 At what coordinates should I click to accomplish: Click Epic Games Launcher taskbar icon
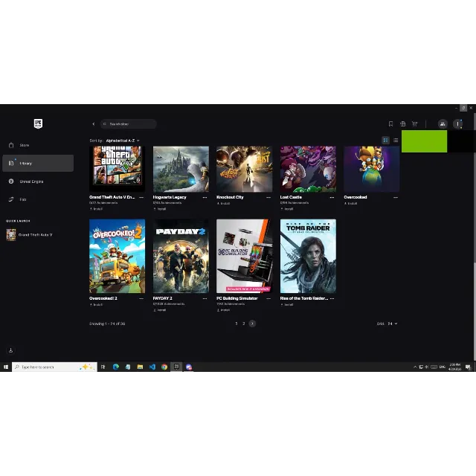point(176,367)
